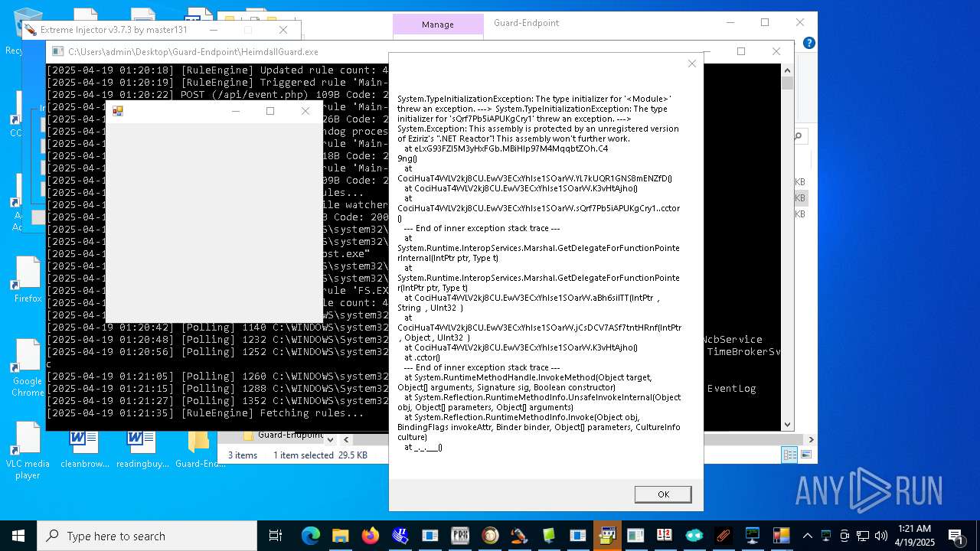
Task: Maximize the small blank form window
Action: click(270, 111)
